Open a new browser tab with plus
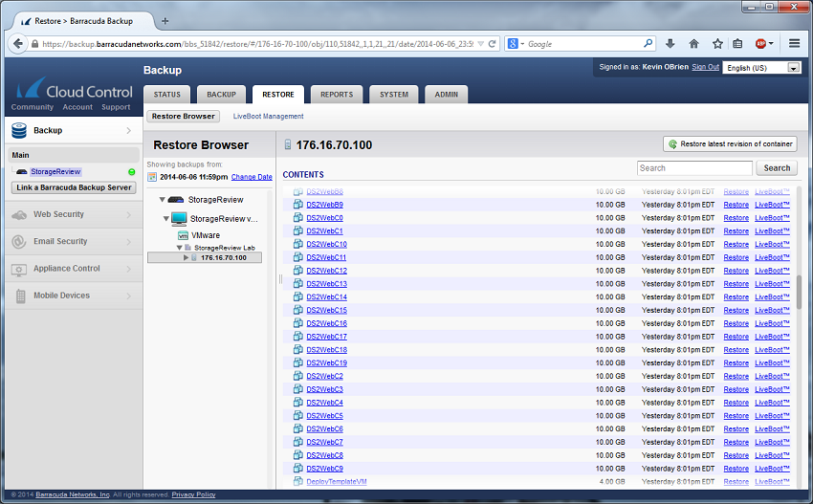Screen dimensions: 813x504 click(165, 21)
